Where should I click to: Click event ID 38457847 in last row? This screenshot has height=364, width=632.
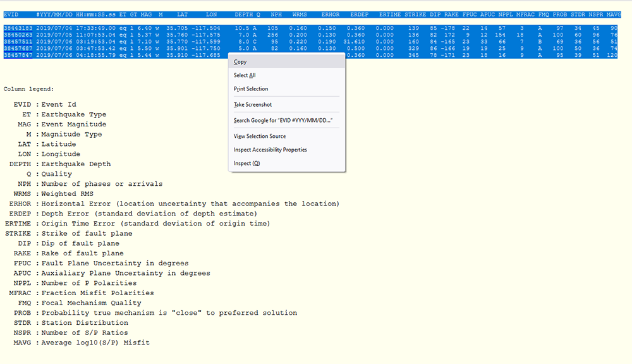(x=16, y=56)
